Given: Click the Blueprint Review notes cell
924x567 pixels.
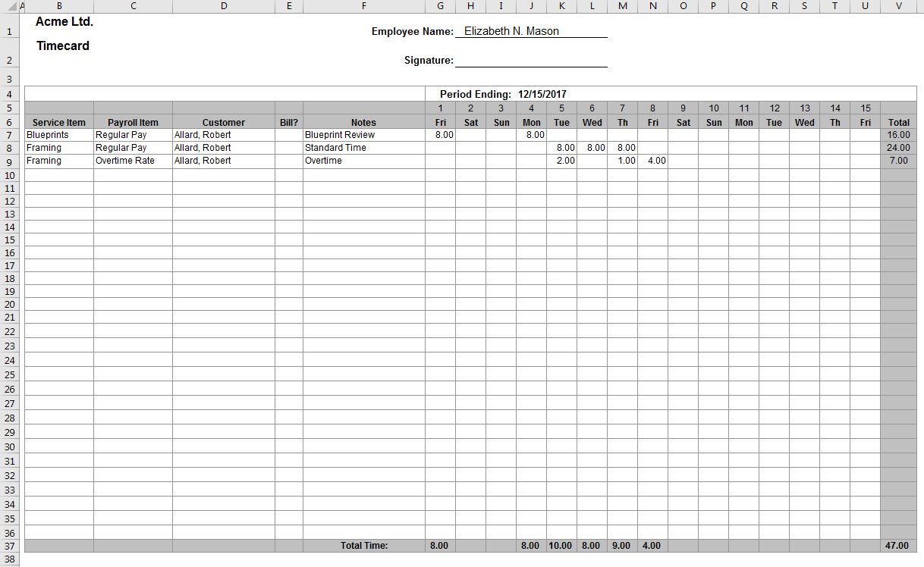Looking at the screenshot, I should click(364, 135).
